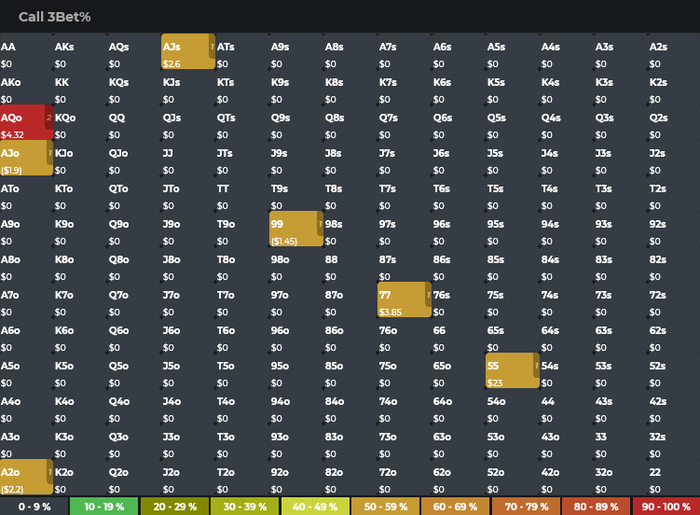
Task: Click the red AQo hand cell
Action: point(26,122)
